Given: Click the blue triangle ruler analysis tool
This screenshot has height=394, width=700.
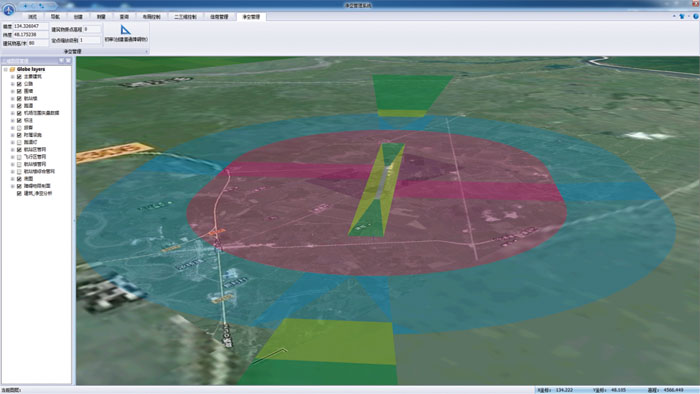Looking at the screenshot, I should point(125,30).
